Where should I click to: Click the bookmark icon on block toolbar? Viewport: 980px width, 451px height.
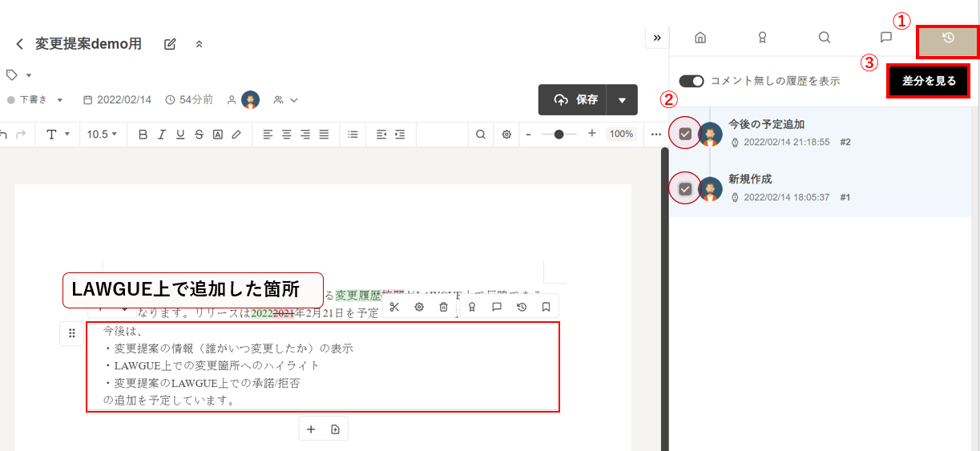click(x=546, y=307)
